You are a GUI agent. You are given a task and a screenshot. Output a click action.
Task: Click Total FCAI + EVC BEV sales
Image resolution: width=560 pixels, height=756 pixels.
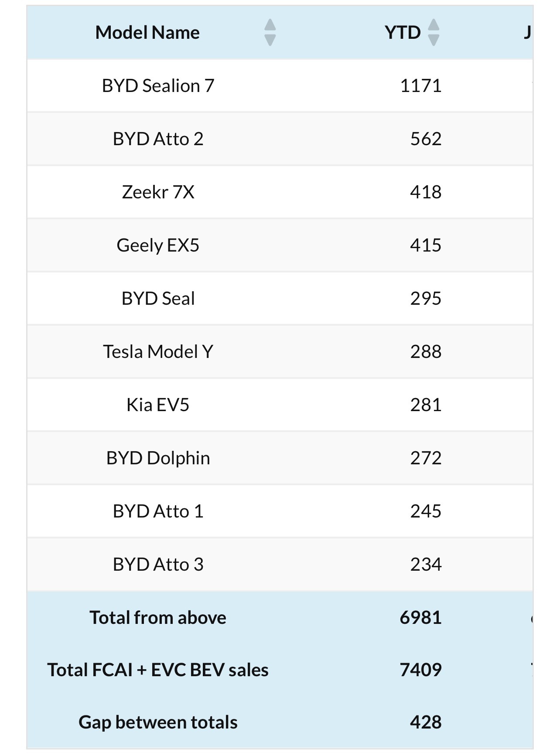pyautogui.click(x=158, y=670)
